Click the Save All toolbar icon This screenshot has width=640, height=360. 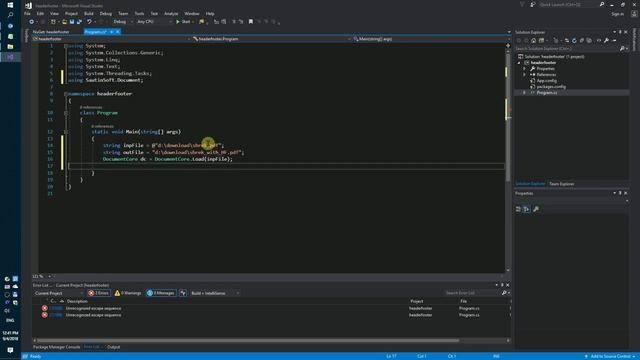(79, 22)
